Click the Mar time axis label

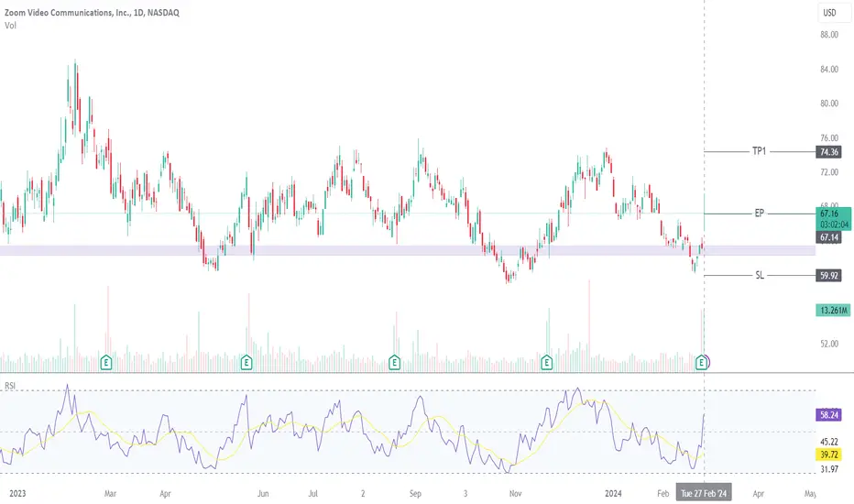click(x=110, y=494)
